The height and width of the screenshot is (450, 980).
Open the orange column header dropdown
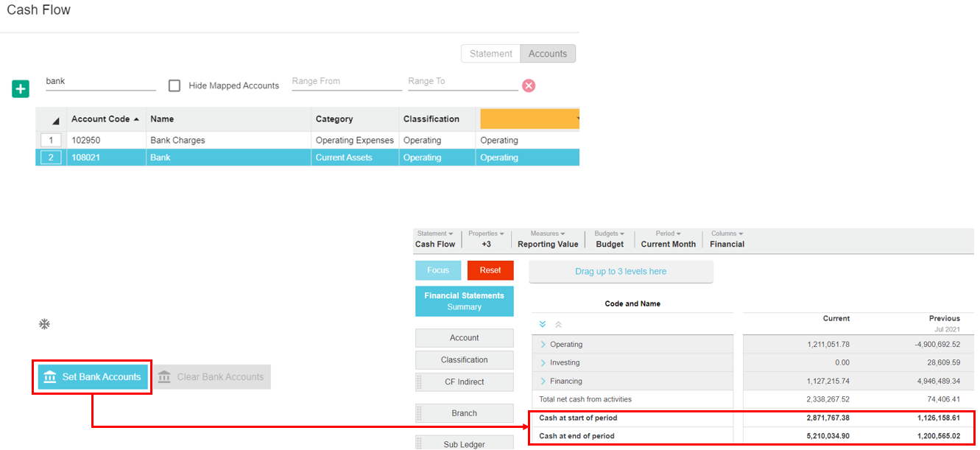pyautogui.click(x=577, y=119)
